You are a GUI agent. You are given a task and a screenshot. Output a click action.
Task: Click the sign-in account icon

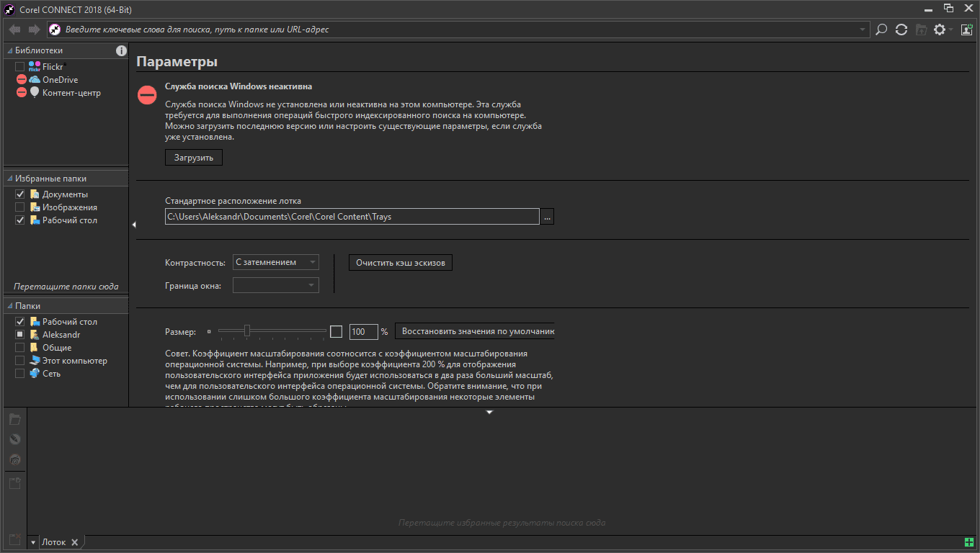(966, 30)
